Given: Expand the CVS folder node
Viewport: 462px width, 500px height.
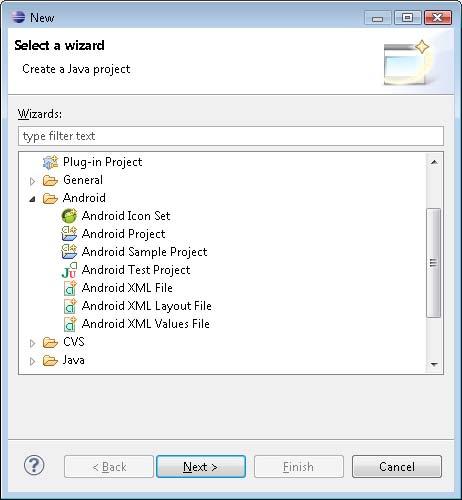Looking at the screenshot, I should (32, 343).
